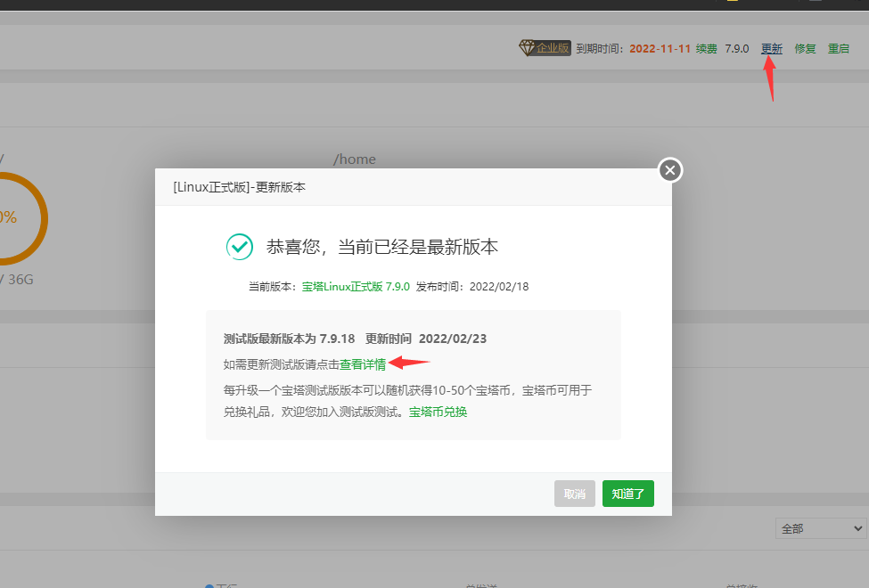The width and height of the screenshot is (869, 588).
Task: Click the 续费 renewal link
Action: [707, 49]
